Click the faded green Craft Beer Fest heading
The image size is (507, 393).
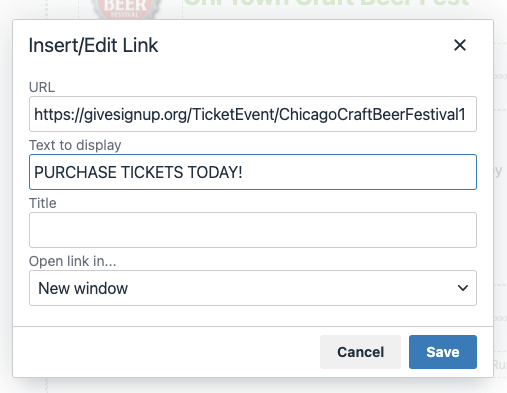tap(326, 3)
